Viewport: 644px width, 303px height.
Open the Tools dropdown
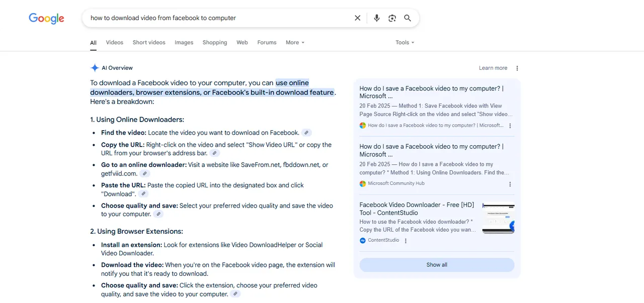pos(405,43)
